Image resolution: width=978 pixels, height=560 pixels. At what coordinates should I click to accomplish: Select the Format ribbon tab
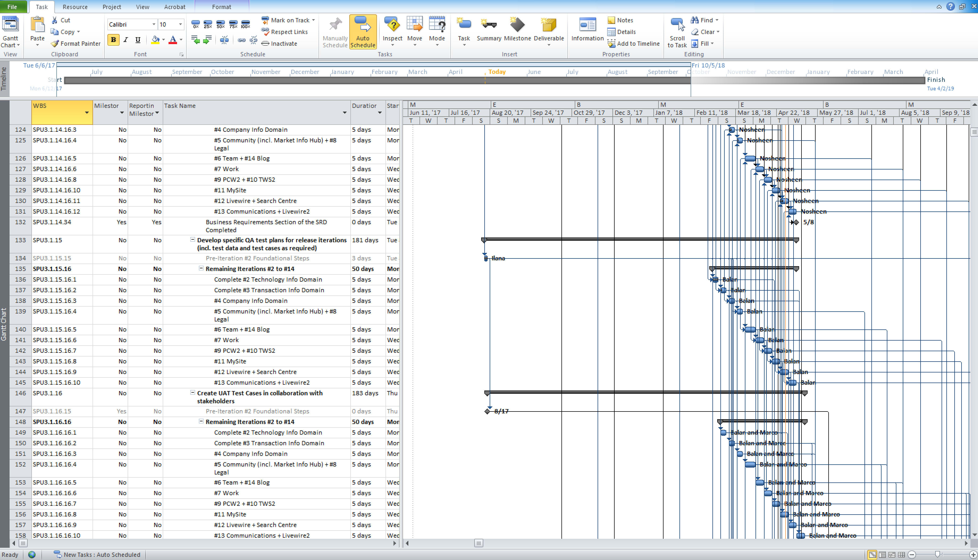222,6
